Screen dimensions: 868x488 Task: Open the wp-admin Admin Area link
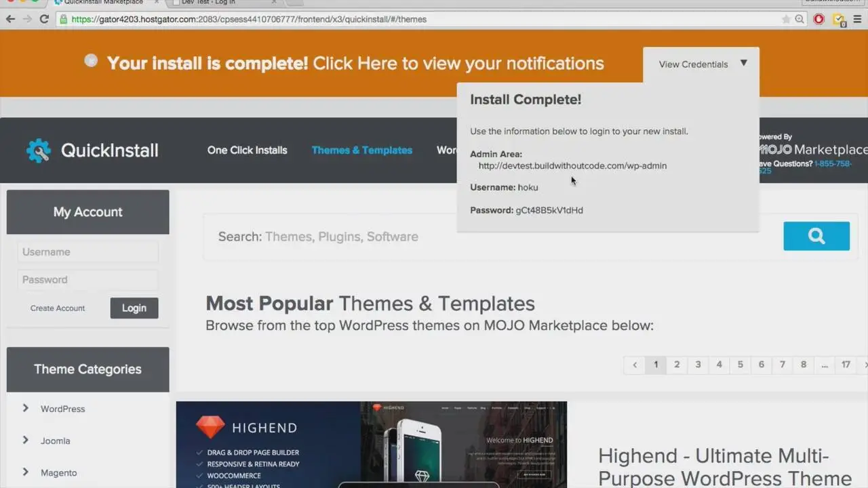572,165
